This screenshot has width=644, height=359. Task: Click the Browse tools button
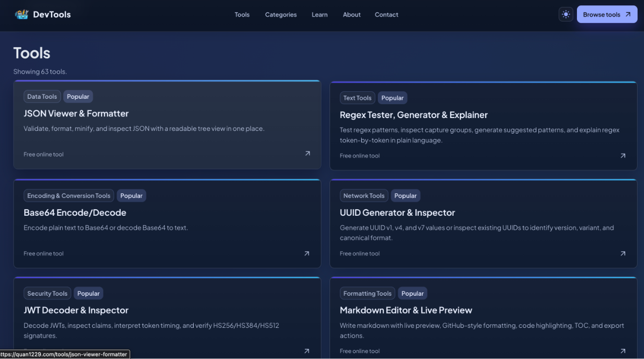click(x=607, y=14)
